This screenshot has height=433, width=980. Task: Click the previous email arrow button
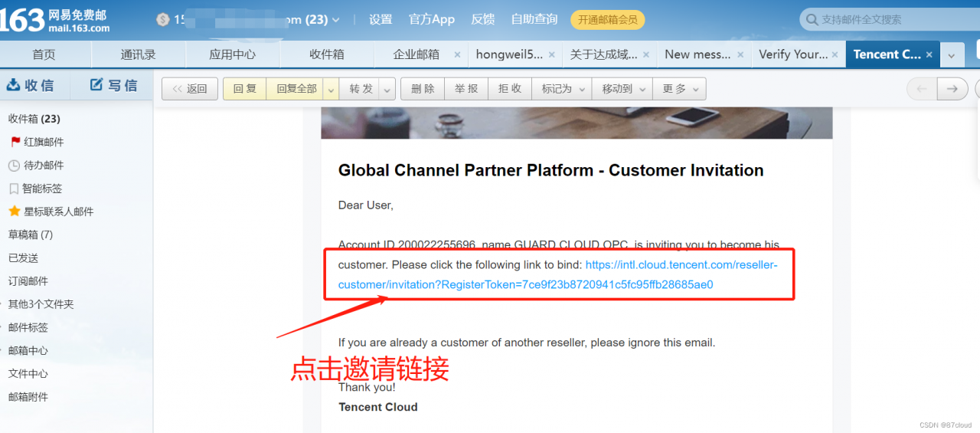point(921,89)
